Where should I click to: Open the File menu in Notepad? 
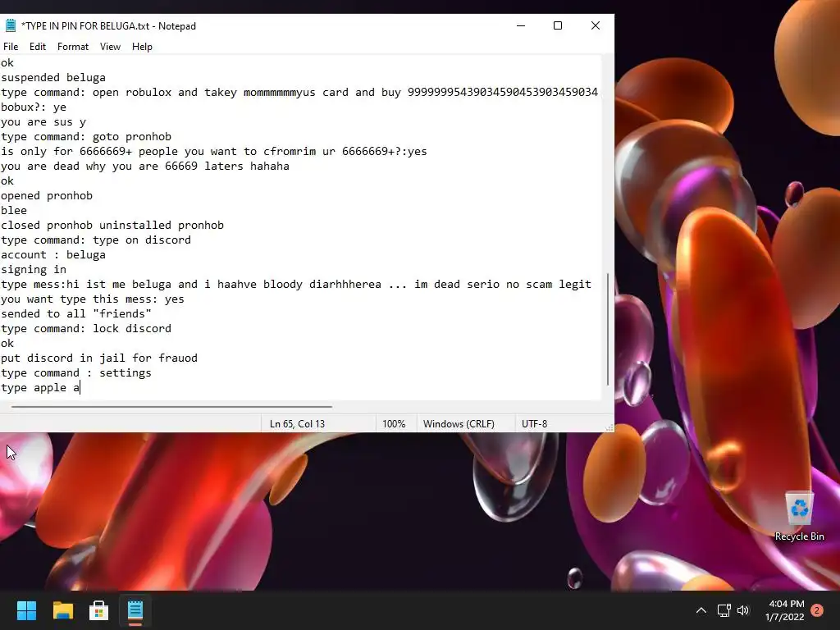pyautogui.click(x=11, y=47)
